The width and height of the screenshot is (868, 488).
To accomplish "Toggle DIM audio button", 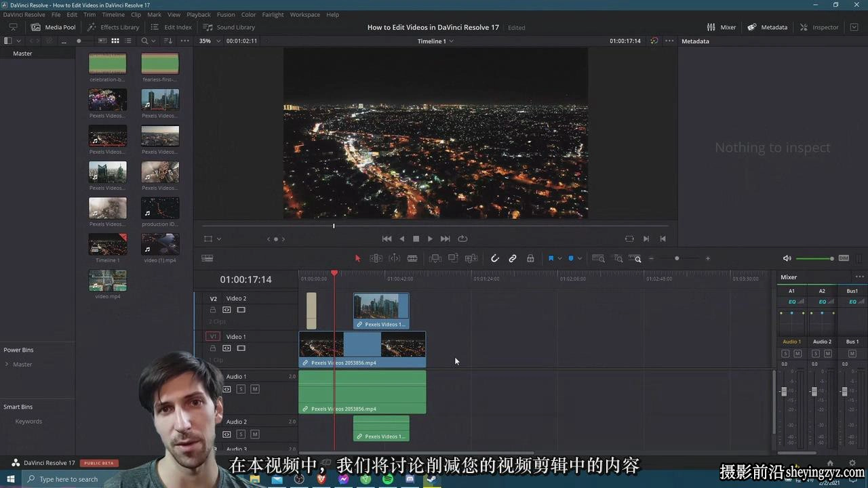I will tap(844, 258).
